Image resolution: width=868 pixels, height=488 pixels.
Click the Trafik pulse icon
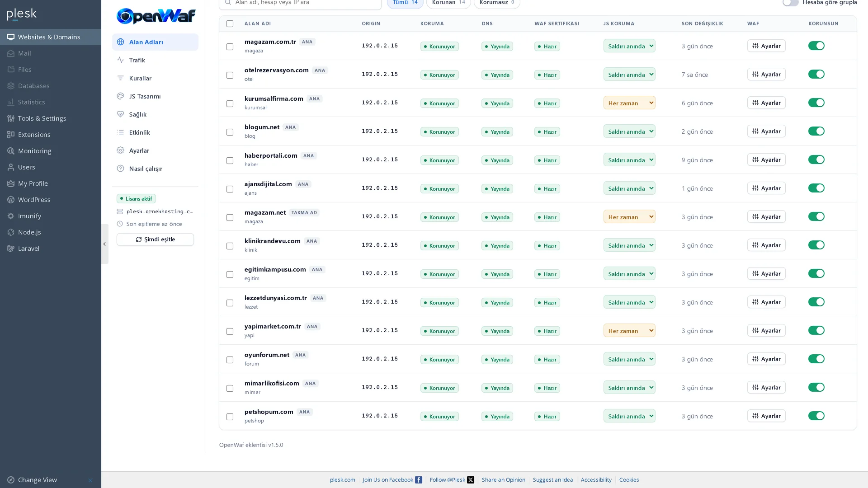point(120,60)
